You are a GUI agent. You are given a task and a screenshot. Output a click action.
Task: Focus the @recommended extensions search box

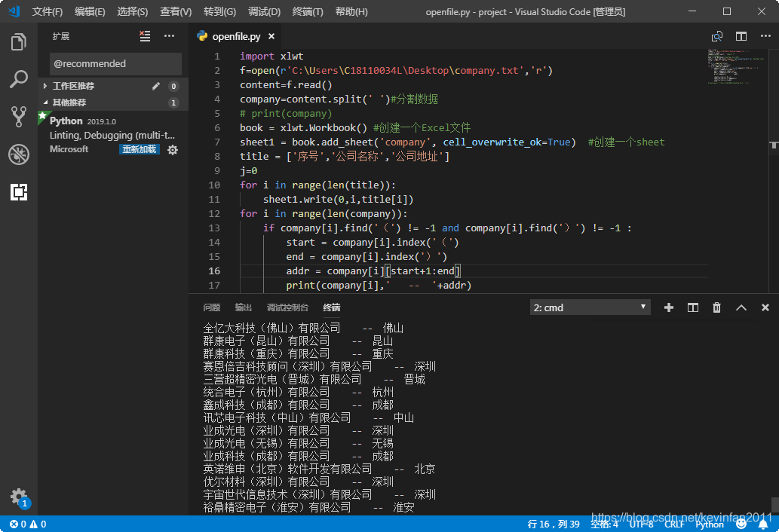116,63
